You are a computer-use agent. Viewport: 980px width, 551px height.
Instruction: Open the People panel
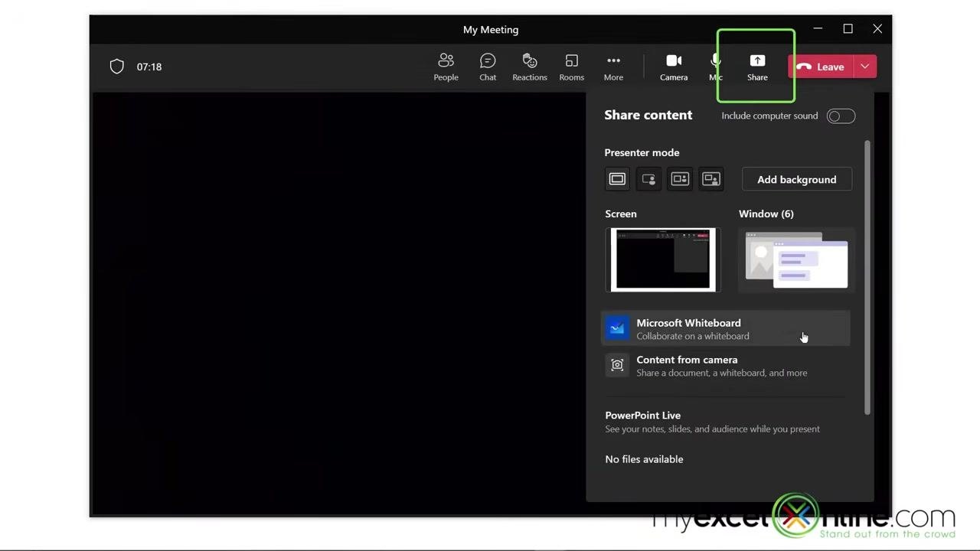click(x=446, y=67)
